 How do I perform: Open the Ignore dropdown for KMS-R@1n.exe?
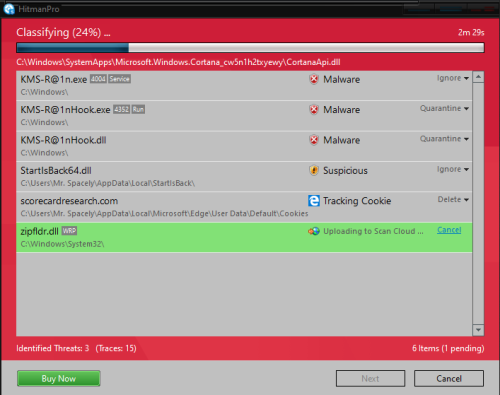click(453, 78)
